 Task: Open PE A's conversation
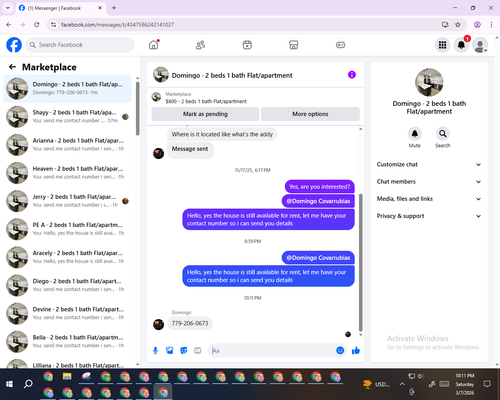[67, 229]
